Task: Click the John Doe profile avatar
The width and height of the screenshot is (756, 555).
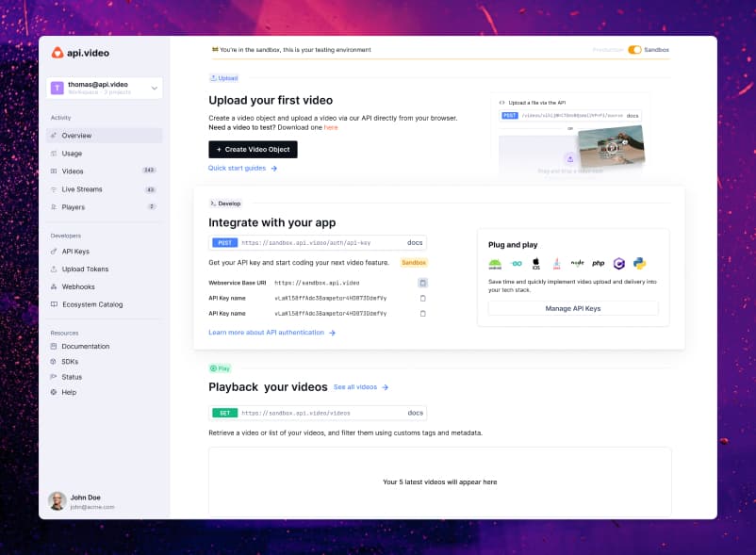Action: (x=58, y=501)
